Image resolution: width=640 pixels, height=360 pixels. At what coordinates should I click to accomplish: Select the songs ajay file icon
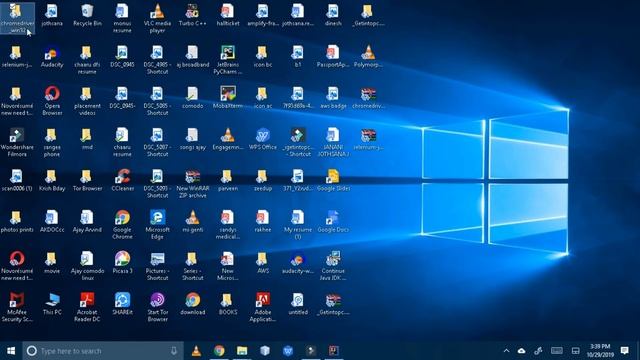(192, 139)
